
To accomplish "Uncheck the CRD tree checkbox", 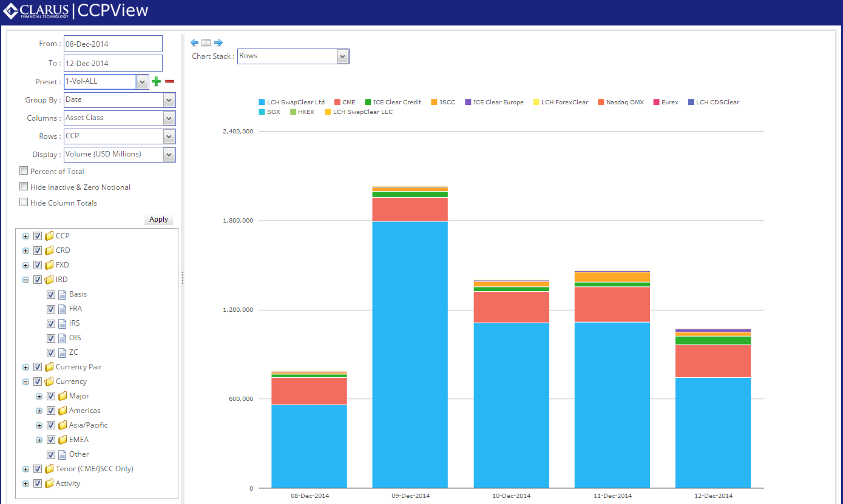I will (38, 250).
